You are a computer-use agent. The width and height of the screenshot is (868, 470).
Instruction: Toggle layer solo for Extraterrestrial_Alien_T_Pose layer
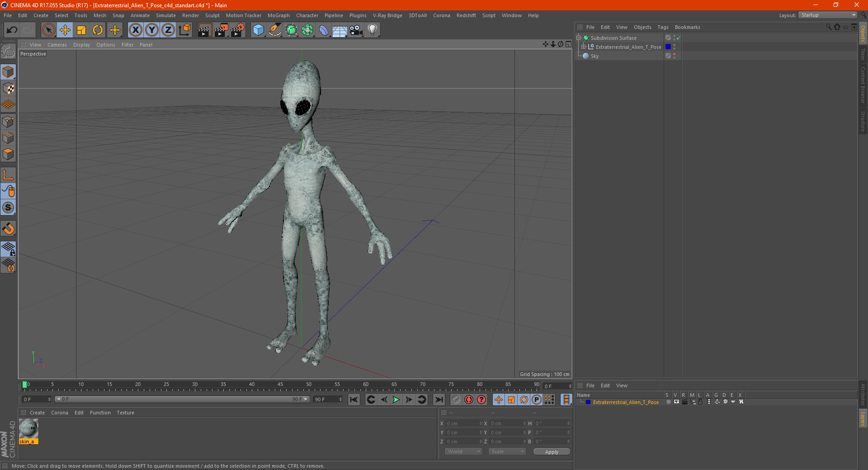[x=668, y=402]
